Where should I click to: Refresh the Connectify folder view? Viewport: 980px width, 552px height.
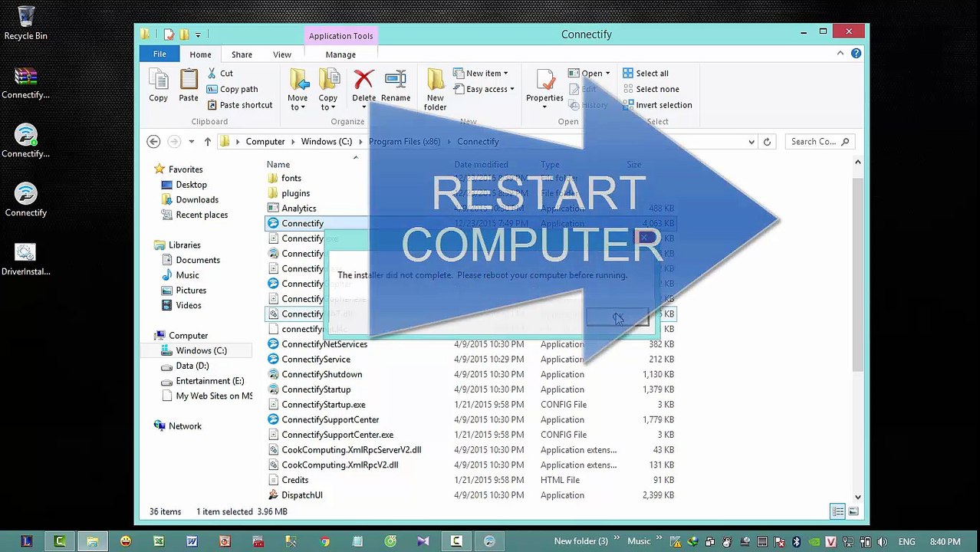pyautogui.click(x=767, y=142)
